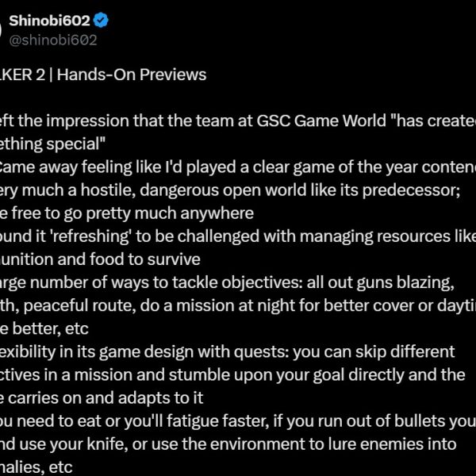Click the blue verified badge next to Shinobi602
476x476 pixels.
[x=101, y=21]
